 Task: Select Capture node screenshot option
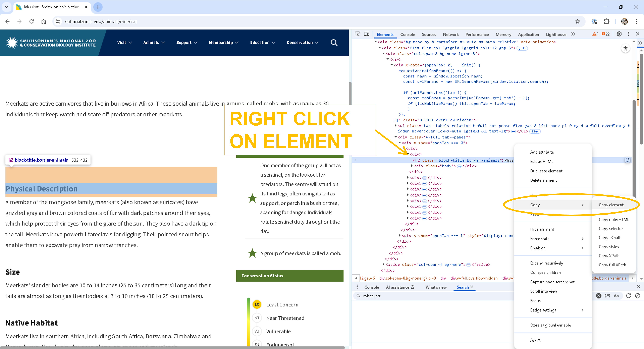(x=553, y=282)
